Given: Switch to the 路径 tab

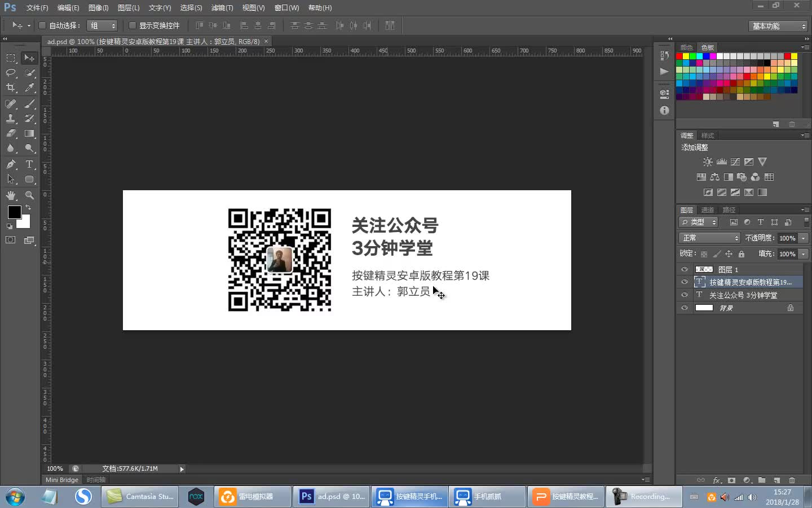Looking at the screenshot, I should click(729, 210).
